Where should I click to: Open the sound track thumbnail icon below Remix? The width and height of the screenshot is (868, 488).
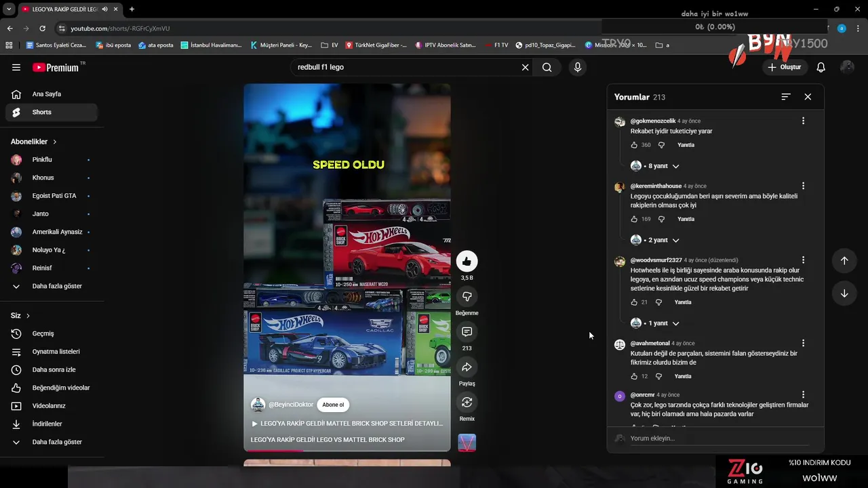coord(467,443)
